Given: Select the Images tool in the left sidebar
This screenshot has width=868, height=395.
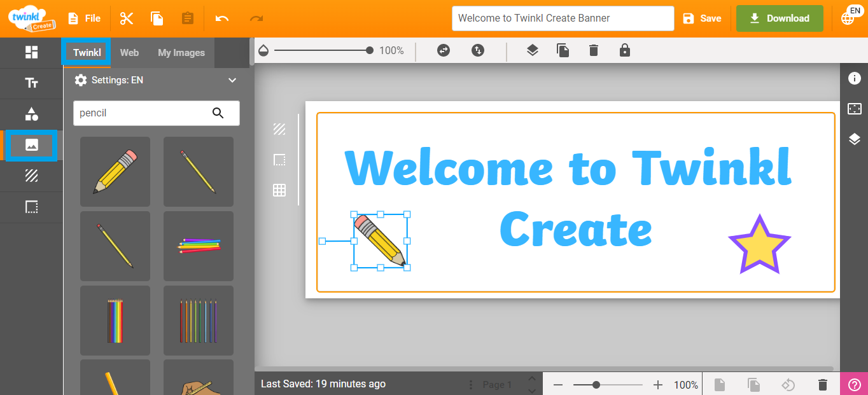Looking at the screenshot, I should [x=31, y=146].
